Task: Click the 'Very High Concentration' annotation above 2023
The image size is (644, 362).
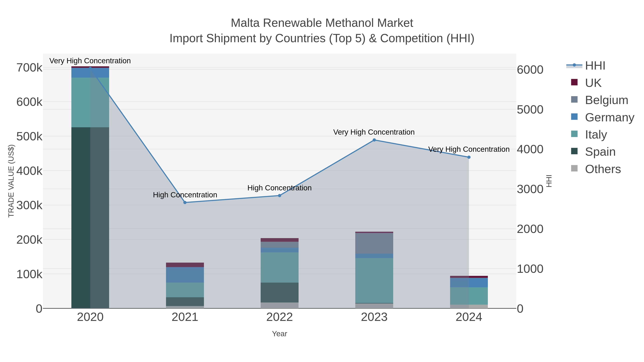Action: pos(374,132)
